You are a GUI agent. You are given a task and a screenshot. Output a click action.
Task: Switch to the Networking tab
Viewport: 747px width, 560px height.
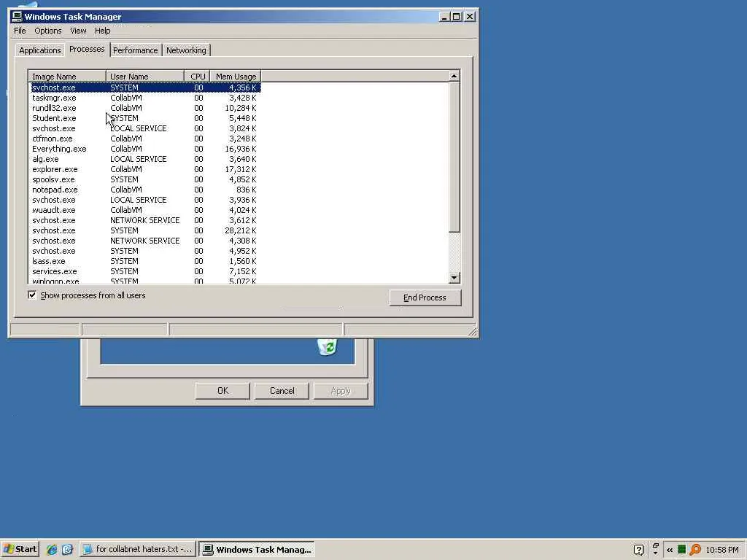click(186, 50)
